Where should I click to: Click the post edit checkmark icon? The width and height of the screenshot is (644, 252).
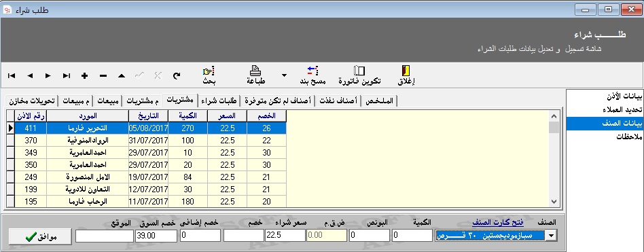click(140, 75)
